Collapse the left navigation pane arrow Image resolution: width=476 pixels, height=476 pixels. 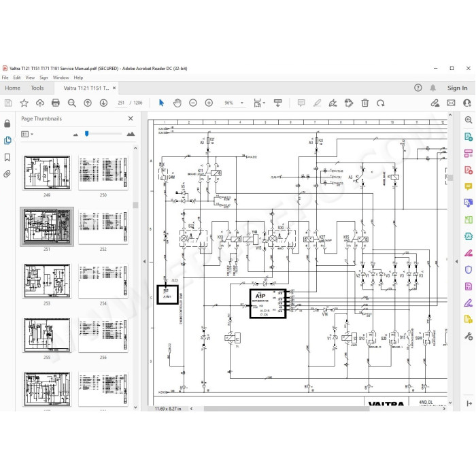click(x=144, y=261)
